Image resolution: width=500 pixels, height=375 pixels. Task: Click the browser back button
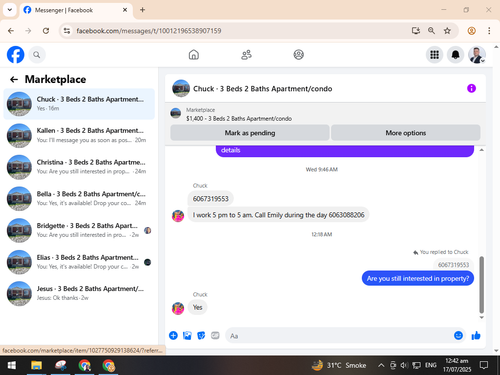11,31
